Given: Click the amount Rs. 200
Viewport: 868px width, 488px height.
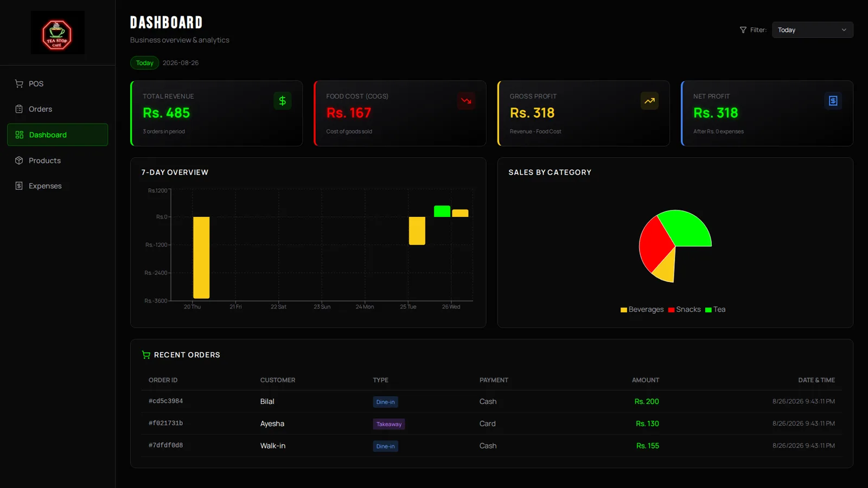Looking at the screenshot, I should tap(647, 402).
